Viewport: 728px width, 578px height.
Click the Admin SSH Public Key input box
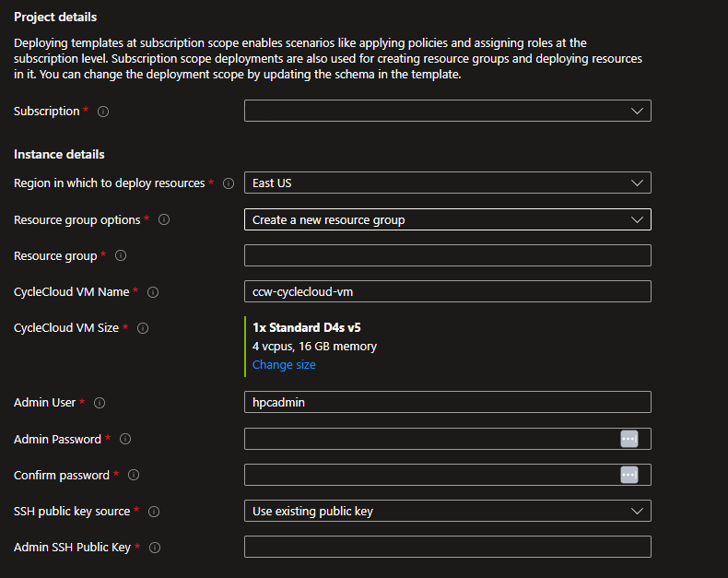click(447, 548)
